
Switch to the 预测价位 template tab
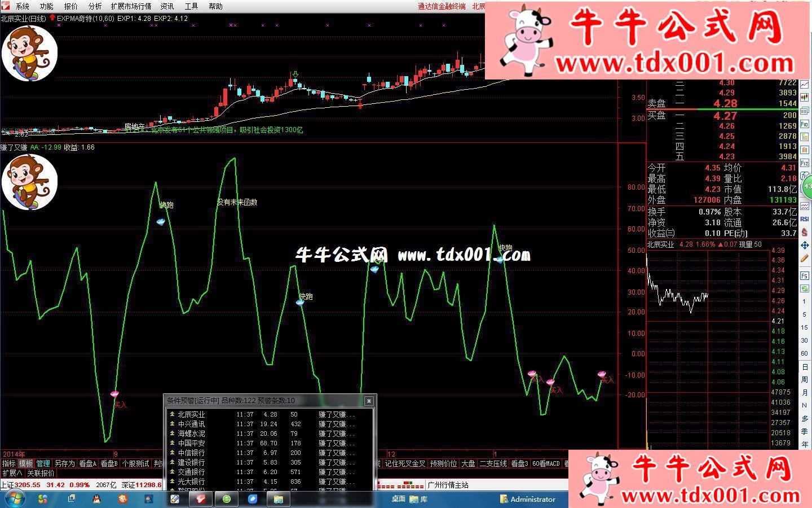[443, 463]
